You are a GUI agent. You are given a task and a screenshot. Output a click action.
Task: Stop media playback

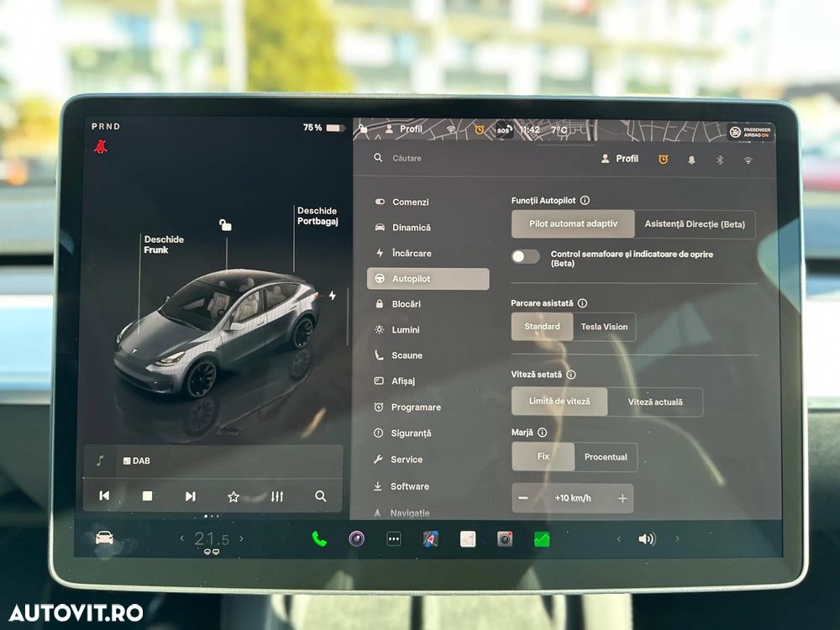[x=147, y=496]
